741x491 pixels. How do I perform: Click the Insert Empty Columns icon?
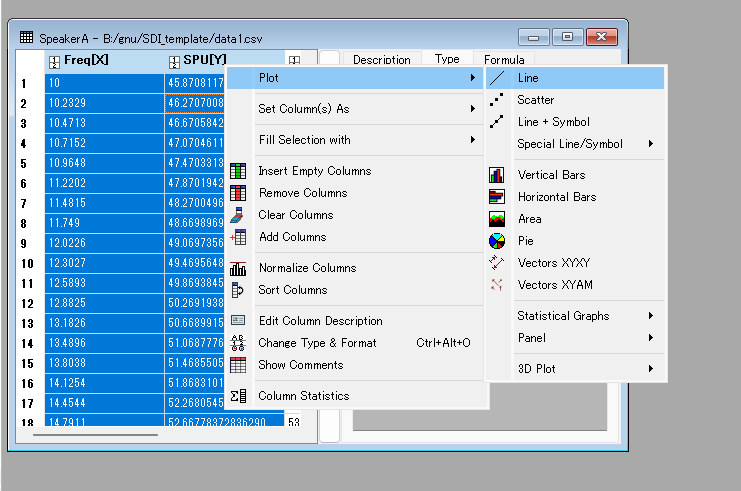coord(238,171)
